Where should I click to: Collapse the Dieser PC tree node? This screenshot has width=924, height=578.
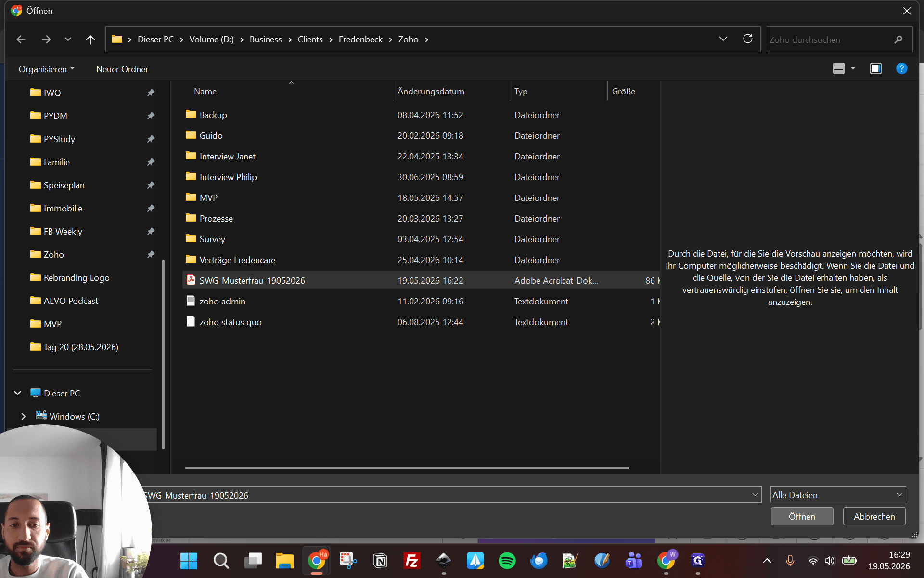coord(18,393)
